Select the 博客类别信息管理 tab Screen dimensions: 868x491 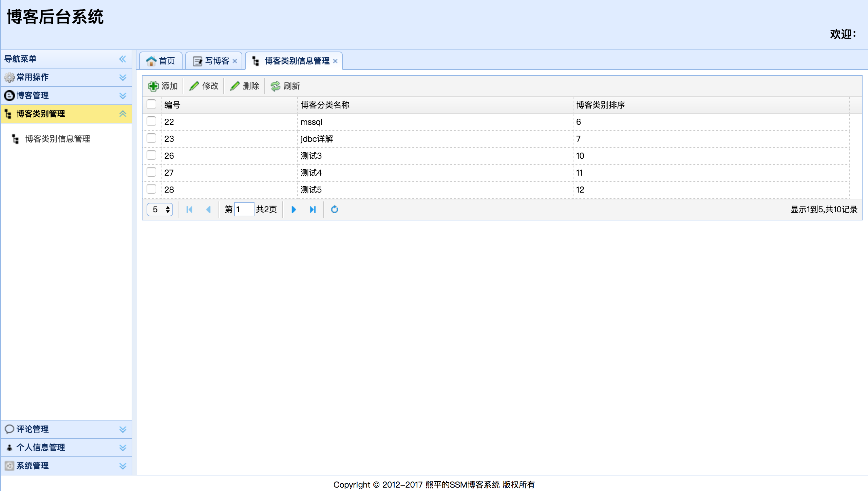(294, 61)
